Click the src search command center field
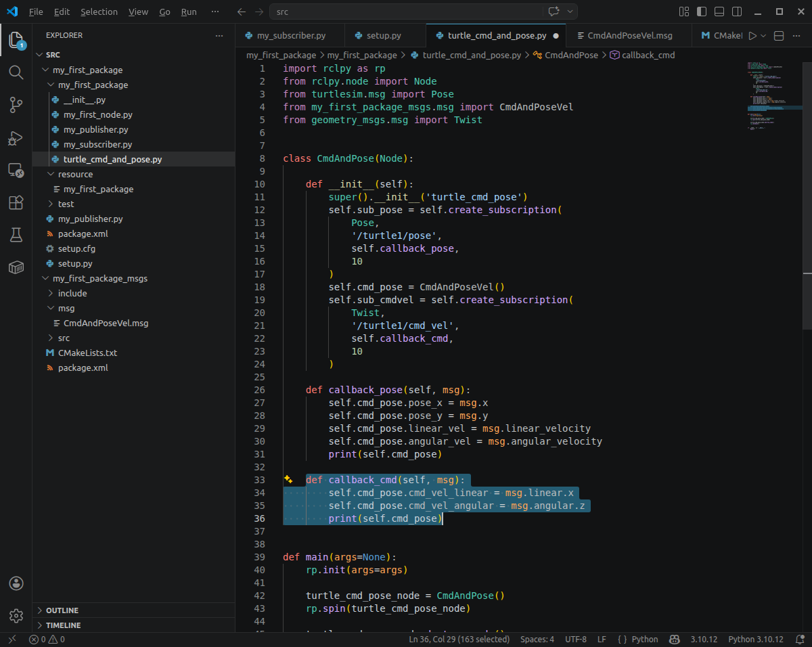This screenshot has height=647, width=812. pos(406,12)
